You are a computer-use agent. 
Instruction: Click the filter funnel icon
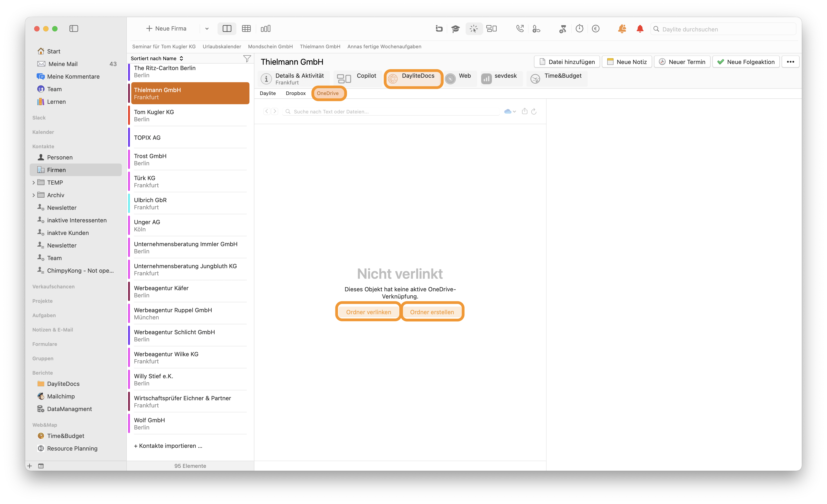click(247, 59)
